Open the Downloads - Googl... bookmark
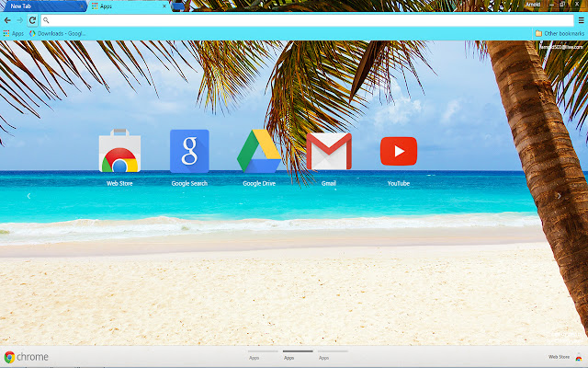 (x=57, y=33)
